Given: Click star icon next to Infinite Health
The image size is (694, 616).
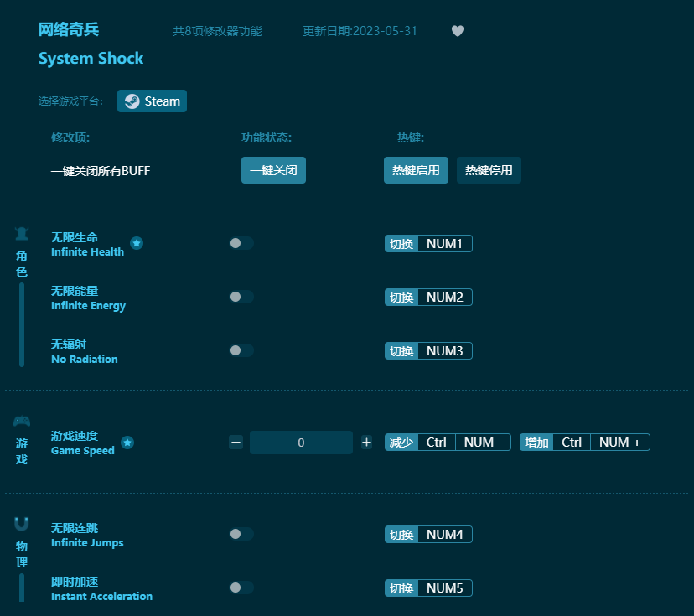Looking at the screenshot, I should pos(137,243).
